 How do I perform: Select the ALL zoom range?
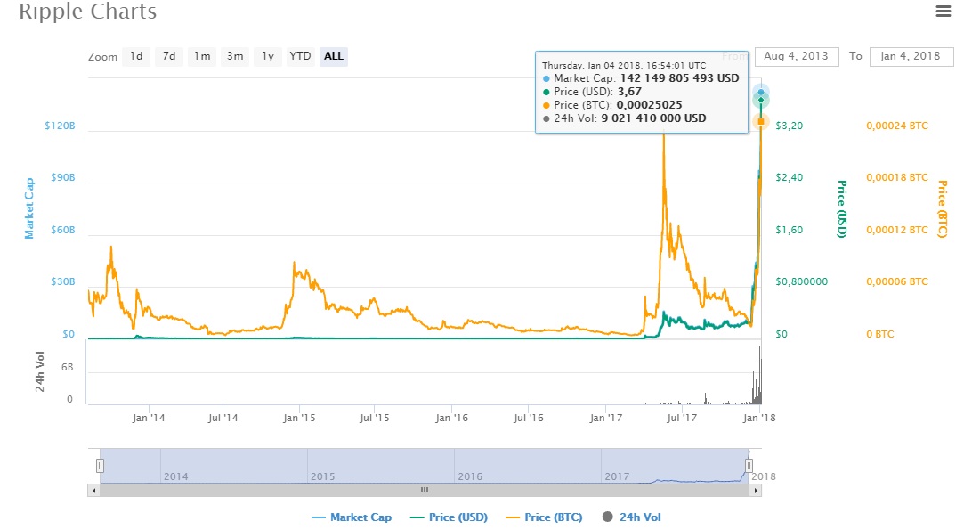[334, 56]
